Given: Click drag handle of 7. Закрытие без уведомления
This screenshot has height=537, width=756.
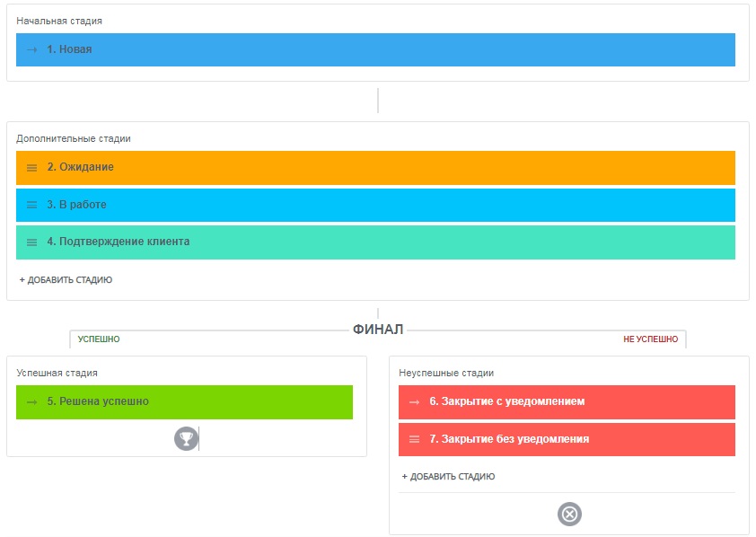Looking at the screenshot, I should pos(414,439).
